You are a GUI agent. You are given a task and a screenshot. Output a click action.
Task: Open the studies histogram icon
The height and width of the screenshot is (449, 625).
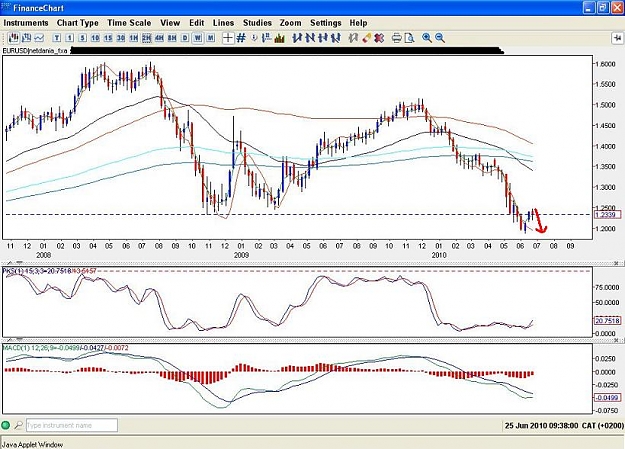[x=280, y=38]
